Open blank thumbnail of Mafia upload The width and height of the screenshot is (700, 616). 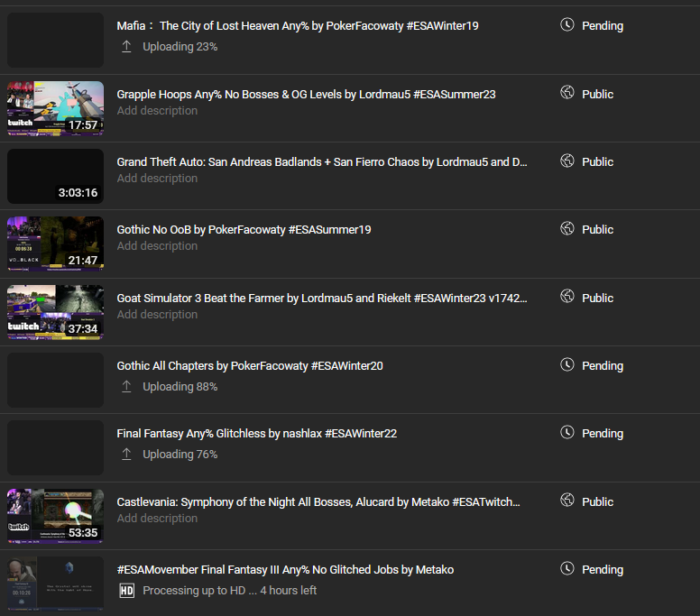pos(55,41)
